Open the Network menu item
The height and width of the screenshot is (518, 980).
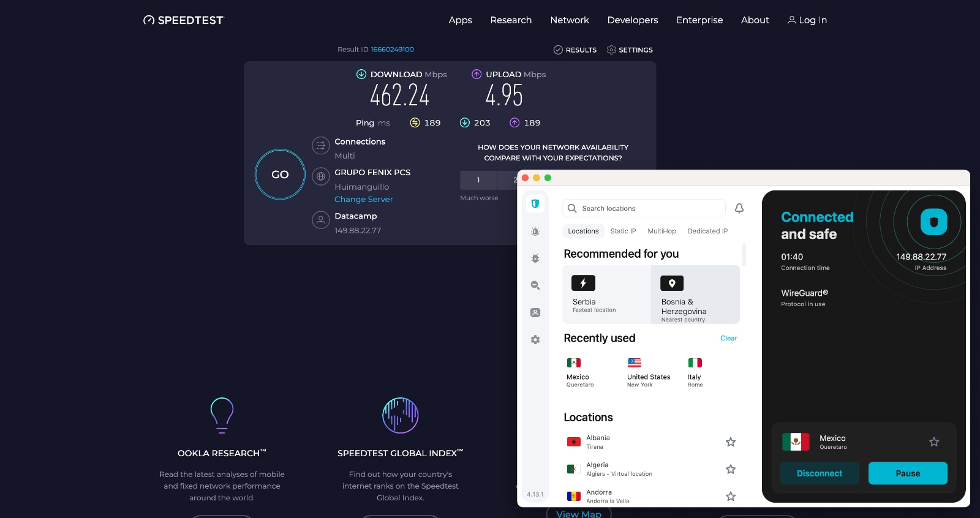coord(570,20)
